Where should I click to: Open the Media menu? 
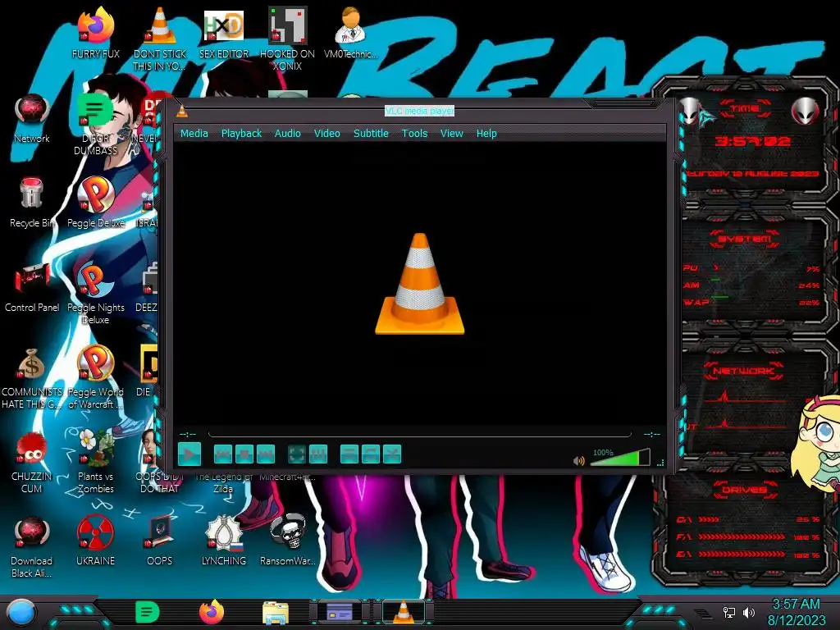(194, 134)
